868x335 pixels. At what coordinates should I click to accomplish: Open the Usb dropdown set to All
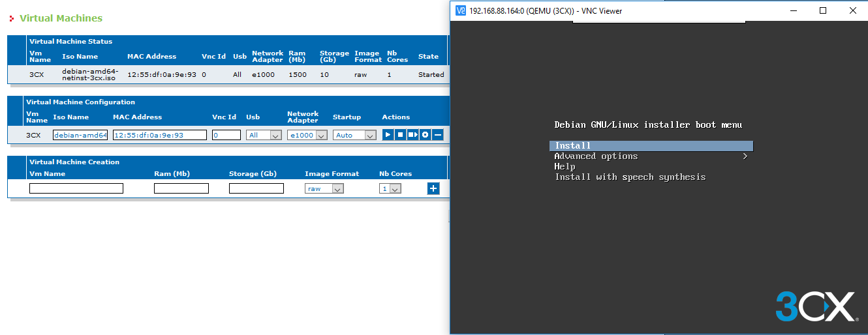pos(264,135)
